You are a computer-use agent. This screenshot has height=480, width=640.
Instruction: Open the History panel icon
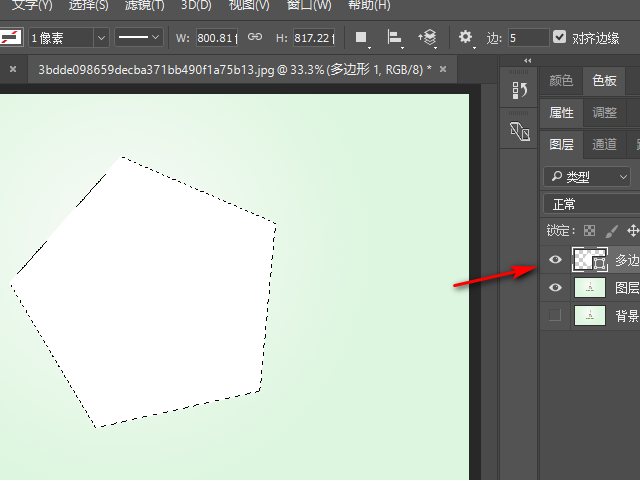pos(519,91)
